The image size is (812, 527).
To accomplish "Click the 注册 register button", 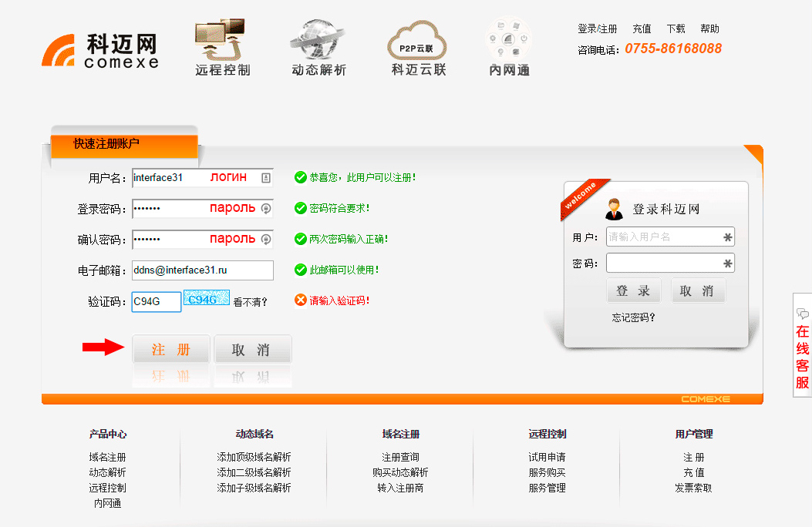I will point(171,349).
